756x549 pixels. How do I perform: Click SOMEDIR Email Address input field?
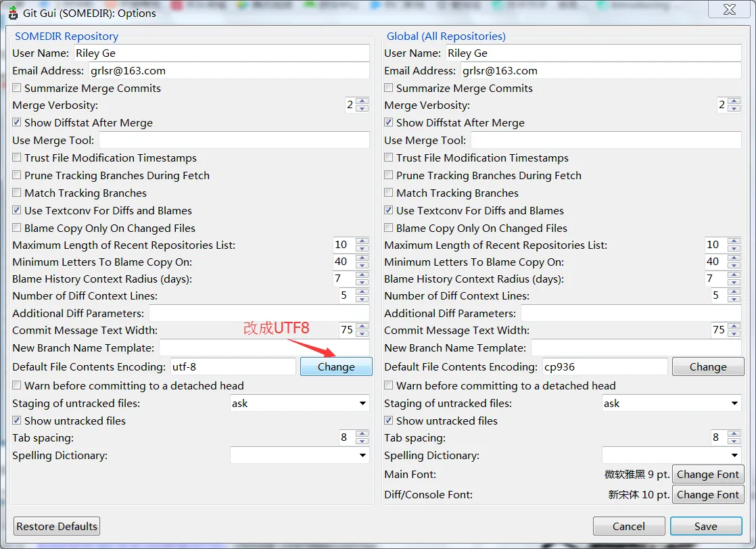point(229,71)
